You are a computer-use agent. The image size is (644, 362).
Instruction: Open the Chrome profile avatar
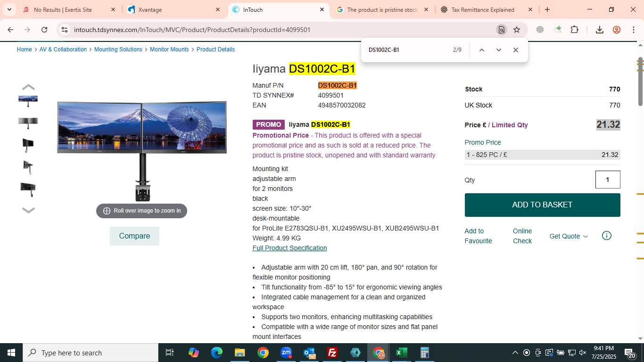pyautogui.click(x=617, y=30)
